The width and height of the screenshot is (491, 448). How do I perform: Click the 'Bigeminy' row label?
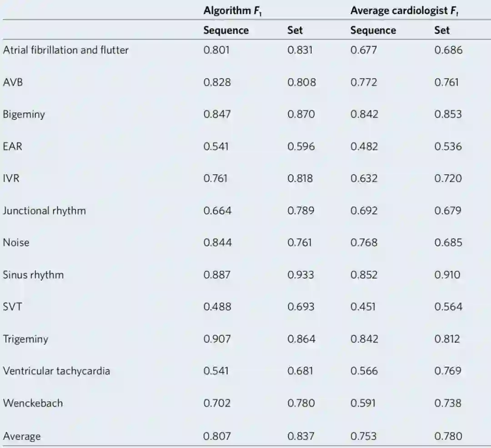click(x=24, y=114)
